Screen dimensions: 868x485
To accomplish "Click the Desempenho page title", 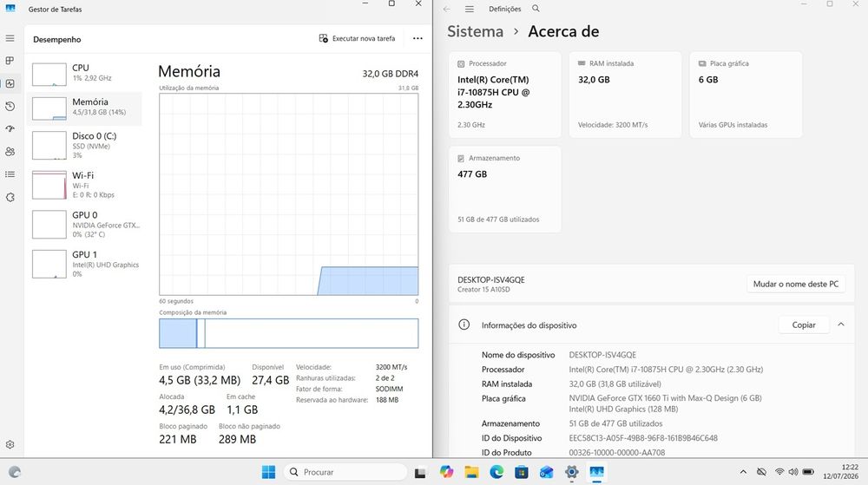I will [x=57, y=39].
